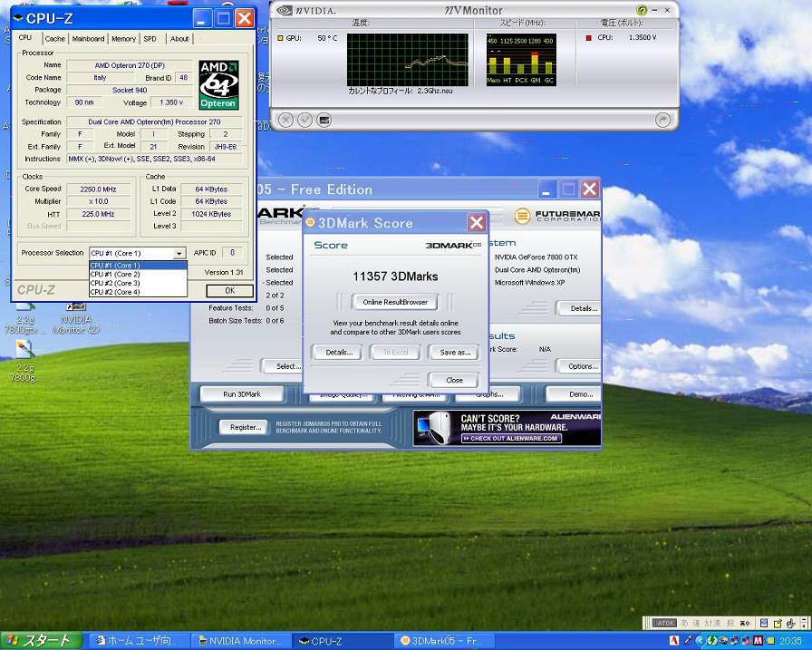This screenshot has height=650, width=812.
Task: Select CPU #1 (Core 1) list entry
Action: click(x=138, y=266)
